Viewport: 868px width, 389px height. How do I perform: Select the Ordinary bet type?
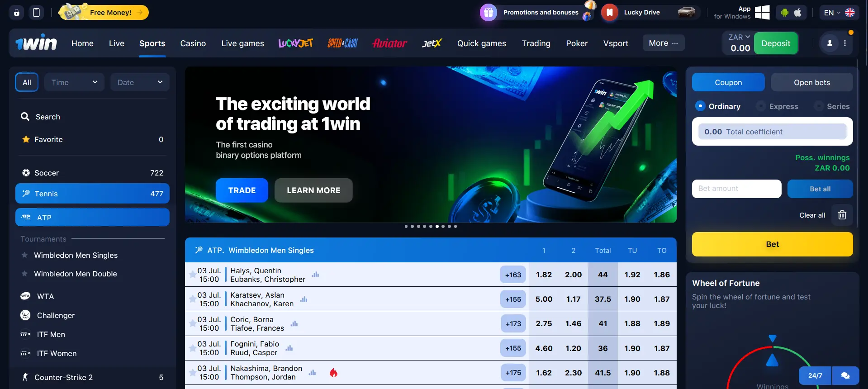pos(718,106)
